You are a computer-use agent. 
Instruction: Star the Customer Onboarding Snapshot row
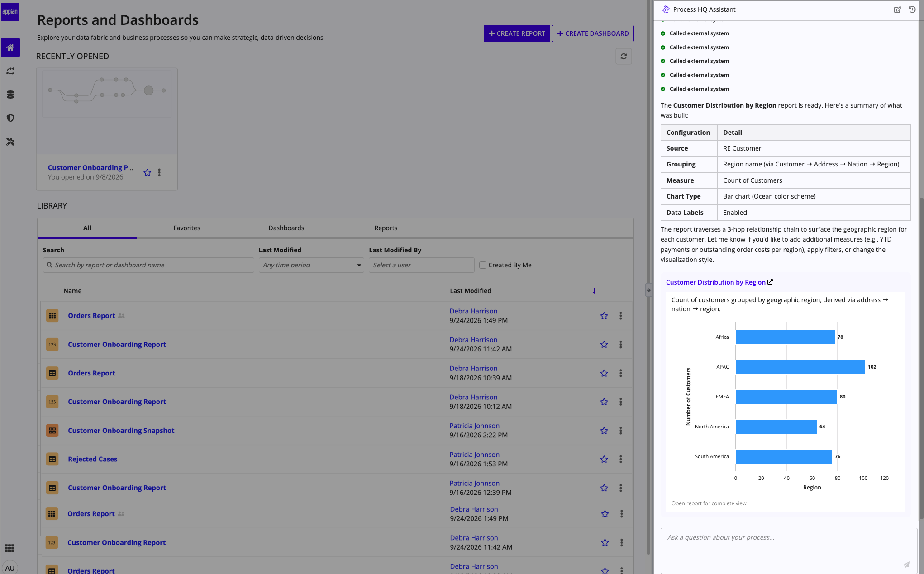(604, 431)
